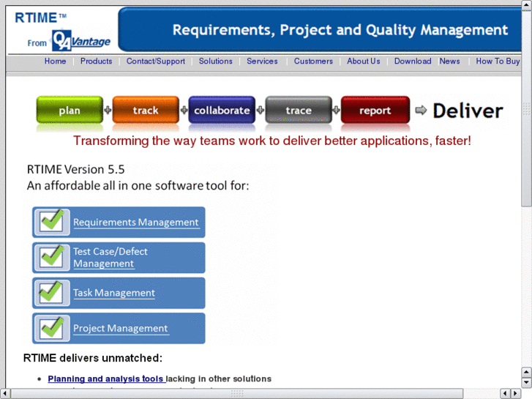Click the red Transforming the way teams tagline
The width and height of the screenshot is (532, 399).
coord(272,141)
